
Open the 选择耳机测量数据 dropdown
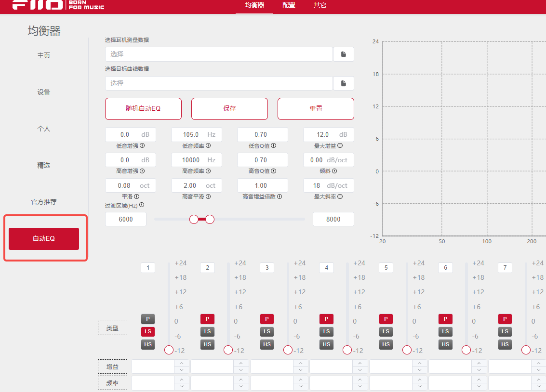[219, 54]
